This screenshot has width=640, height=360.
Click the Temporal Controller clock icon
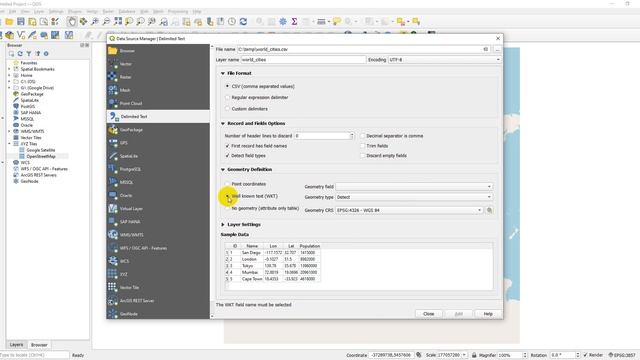coord(231,21)
